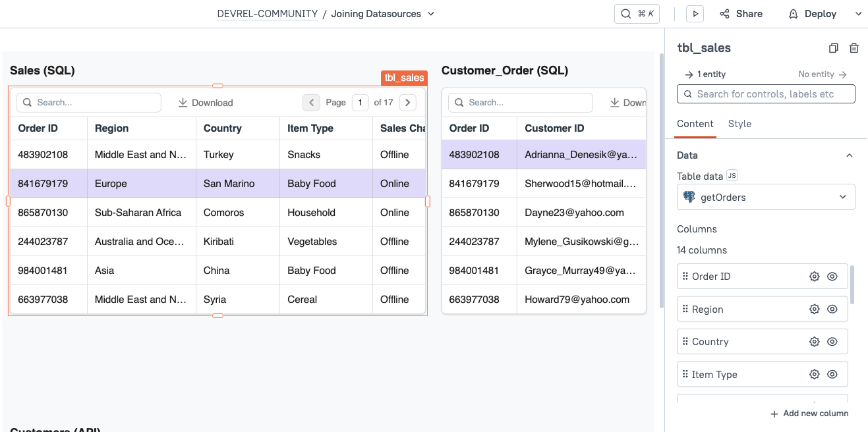
Task: Open the getOrders data source dropdown
Action: click(766, 196)
